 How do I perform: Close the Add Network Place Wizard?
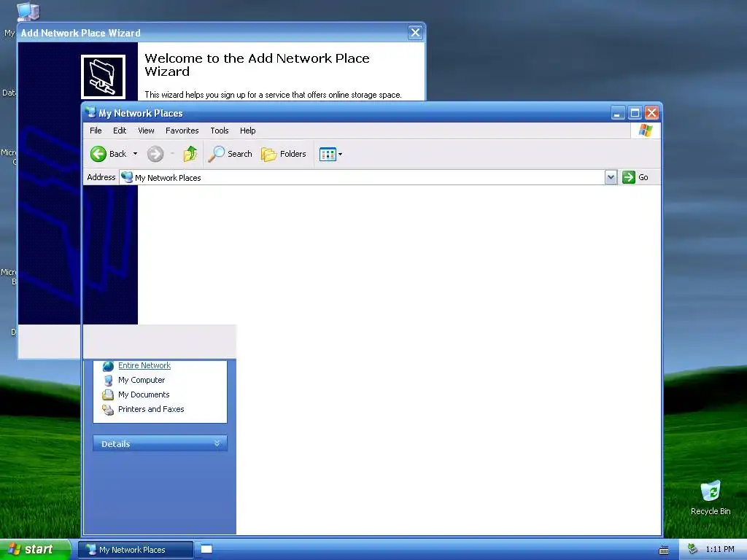[x=415, y=32]
